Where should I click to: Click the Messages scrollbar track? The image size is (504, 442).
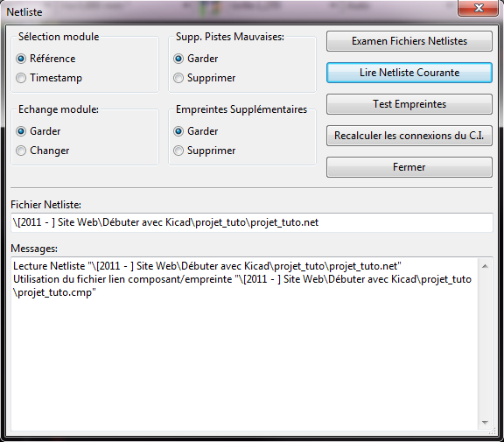point(485,344)
